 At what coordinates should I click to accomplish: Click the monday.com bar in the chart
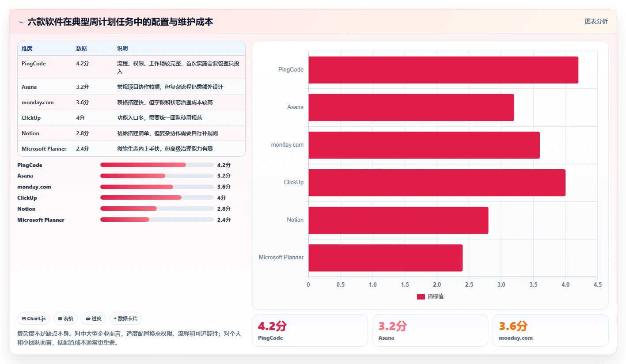tap(424, 145)
